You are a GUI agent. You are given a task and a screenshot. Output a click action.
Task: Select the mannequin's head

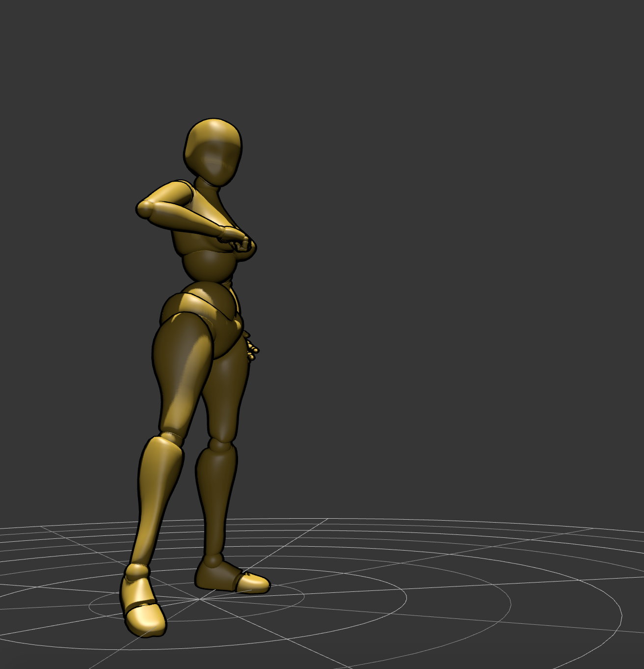click(x=214, y=152)
